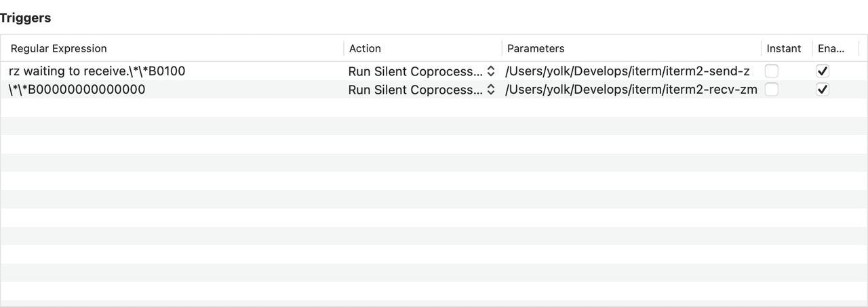Uncheck Enabled for the rz waiting trigger
Viewport: 868px width, 307px height.
[823, 71]
